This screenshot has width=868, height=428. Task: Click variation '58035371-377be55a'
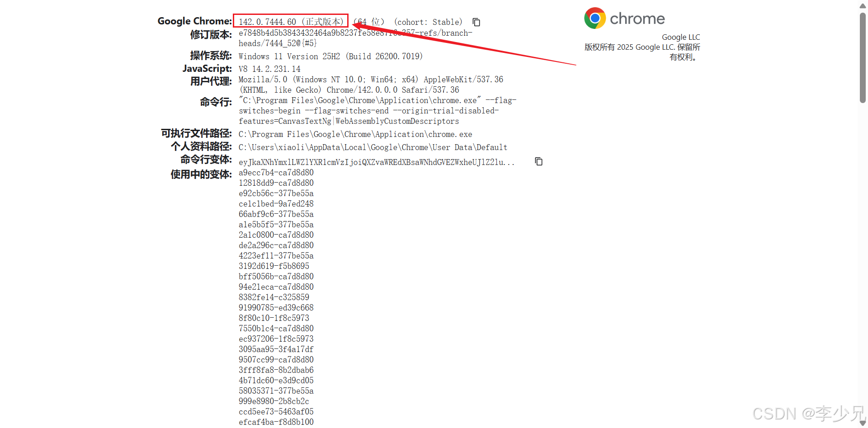pyautogui.click(x=276, y=391)
